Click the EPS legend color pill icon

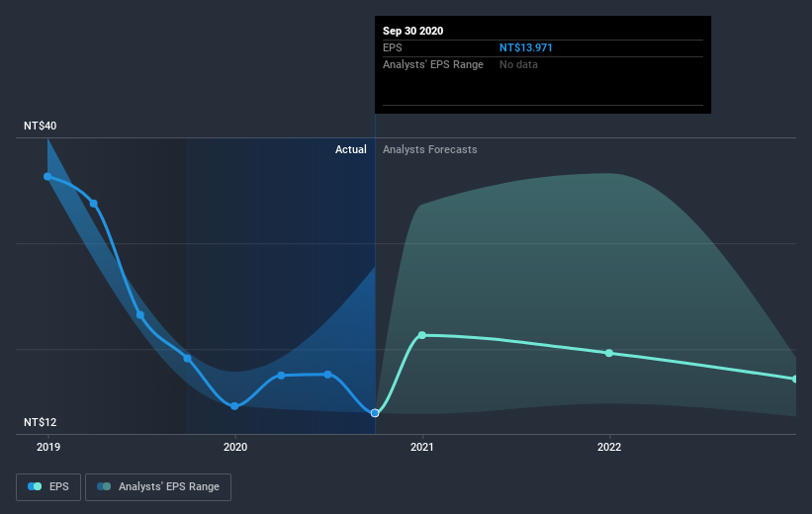35,486
